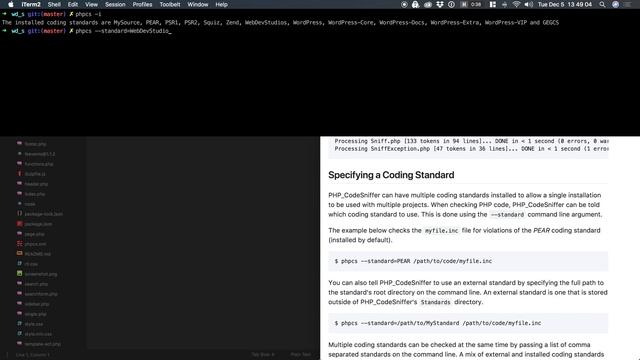
Task: Click the cloud icon in menu bar
Action: 427,4
